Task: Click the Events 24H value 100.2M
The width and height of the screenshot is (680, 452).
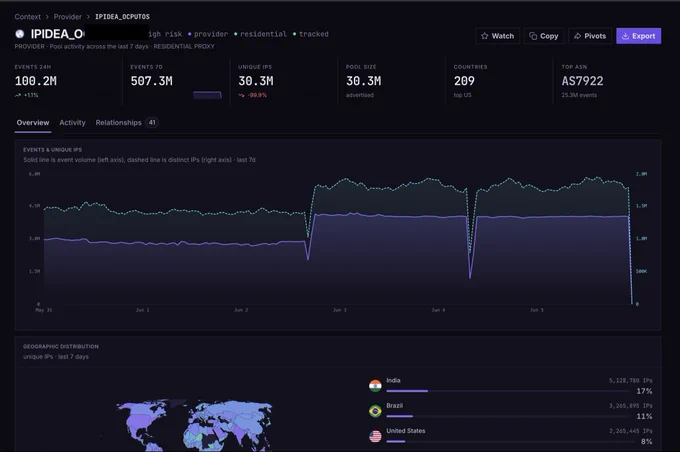Action: tap(36, 81)
